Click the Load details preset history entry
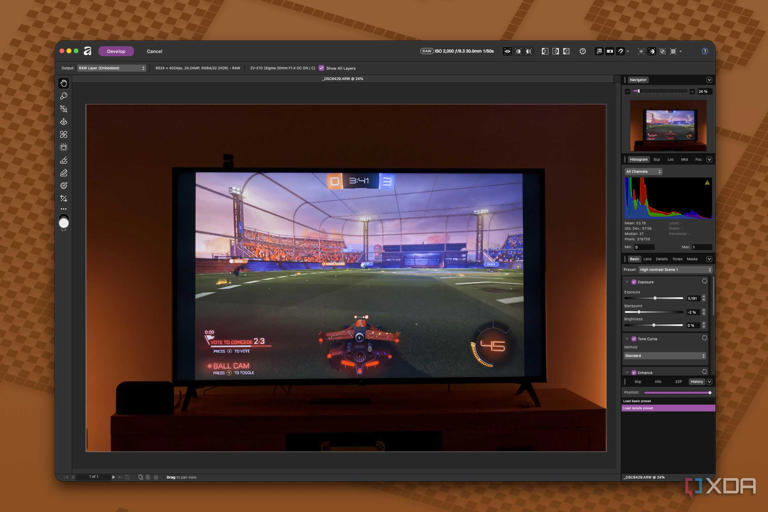This screenshot has height=512, width=768. tap(668, 408)
